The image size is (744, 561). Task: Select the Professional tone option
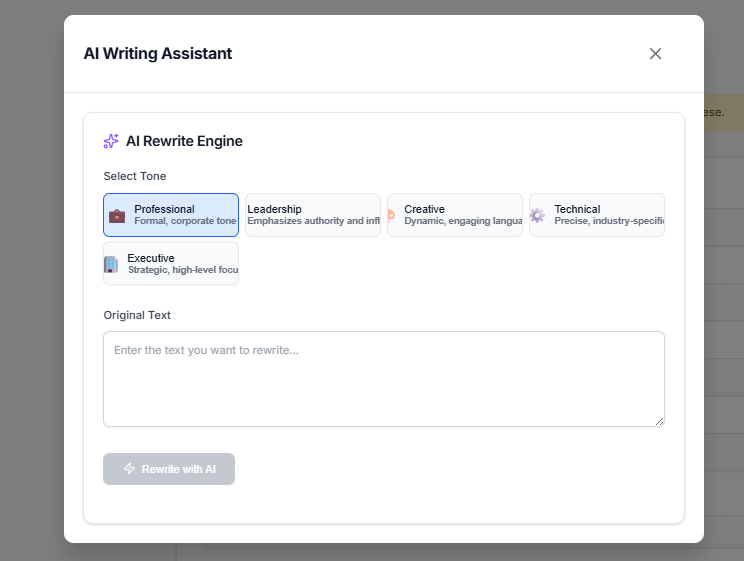click(x=171, y=215)
